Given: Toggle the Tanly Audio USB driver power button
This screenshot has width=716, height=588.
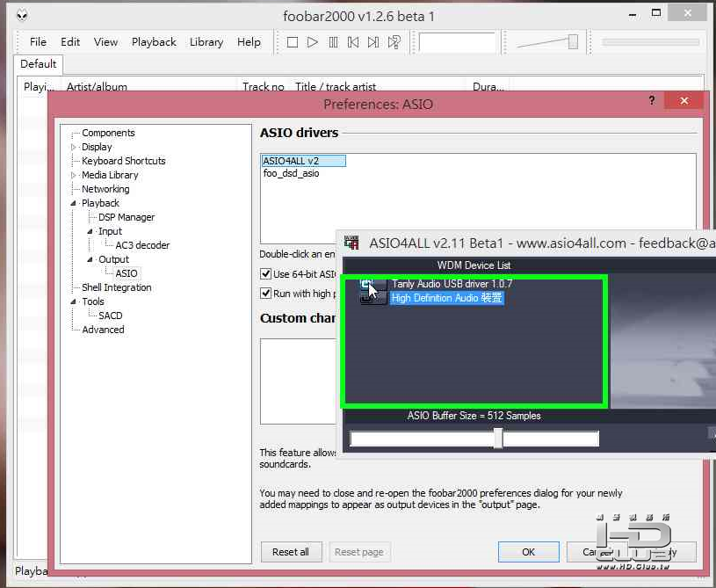Looking at the screenshot, I should coord(367,284).
